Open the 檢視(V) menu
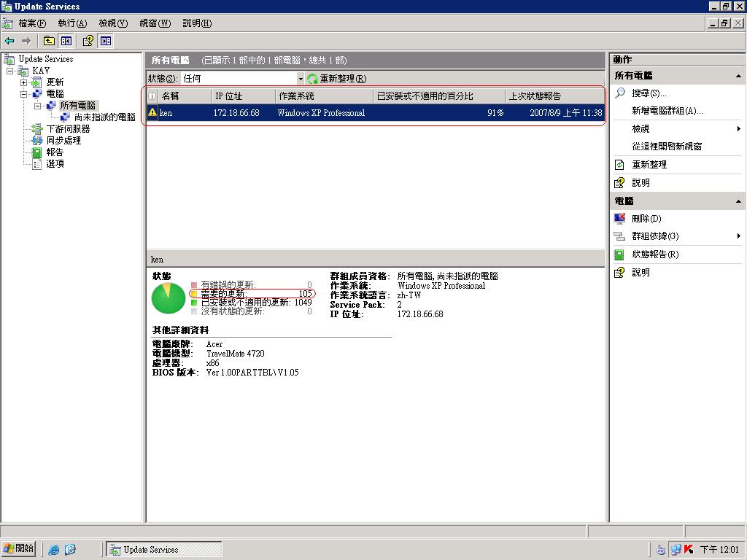Image resolution: width=747 pixels, height=560 pixels. pos(113,23)
